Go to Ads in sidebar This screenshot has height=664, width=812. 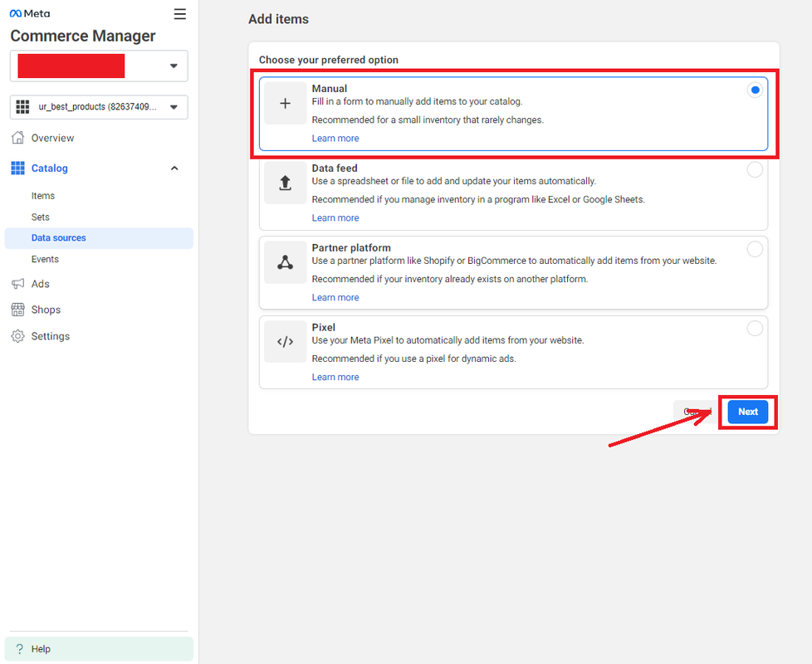(x=41, y=284)
